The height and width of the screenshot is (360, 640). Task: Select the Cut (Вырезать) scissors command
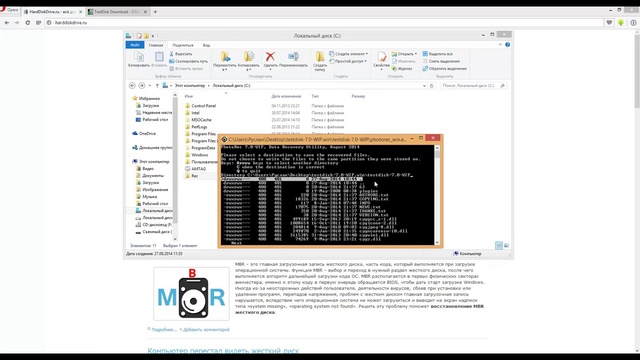[181, 54]
